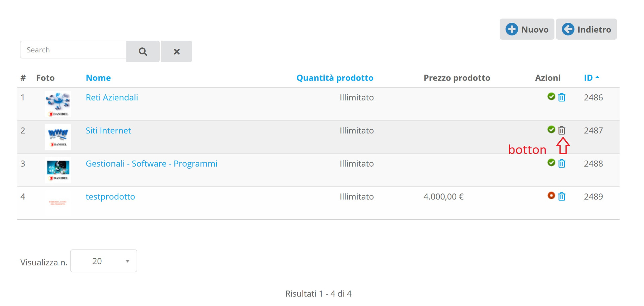Image resolution: width=644 pixels, height=306 pixels.
Task: Click the Siti Internet thumbnail image
Action: [58, 137]
